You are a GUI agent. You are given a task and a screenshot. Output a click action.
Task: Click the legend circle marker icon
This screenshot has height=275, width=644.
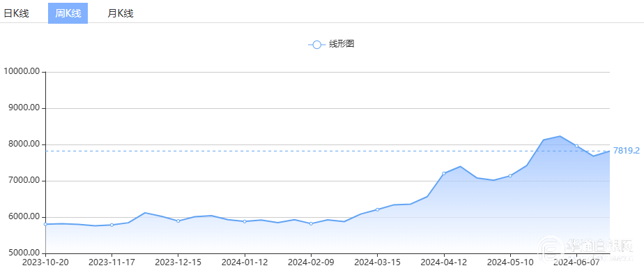(x=316, y=45)
